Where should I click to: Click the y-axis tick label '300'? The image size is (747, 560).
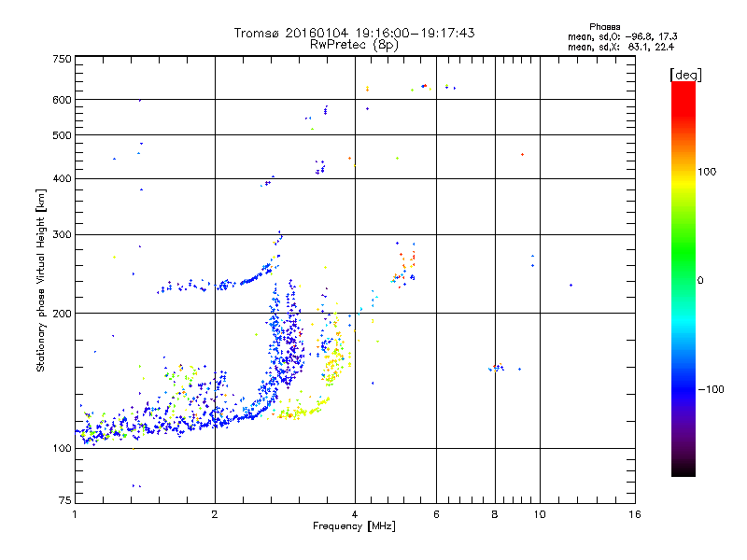coord(63,235)
